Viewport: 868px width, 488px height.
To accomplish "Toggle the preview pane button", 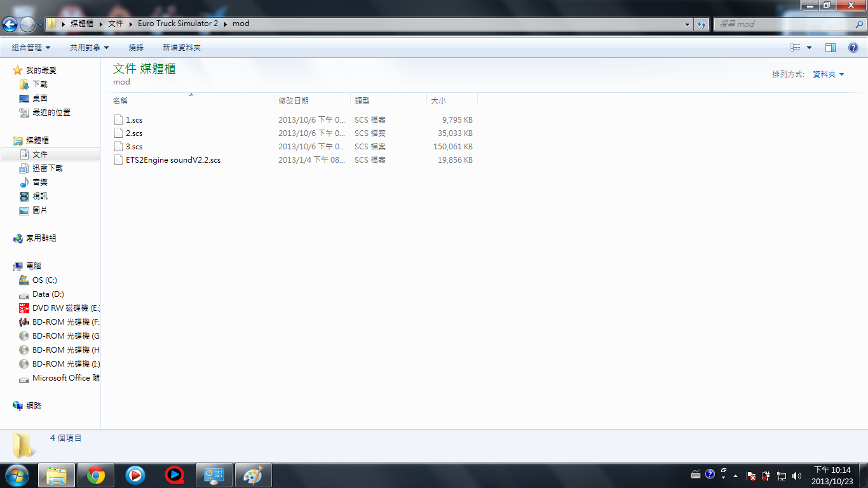I will tap(830, 48).
